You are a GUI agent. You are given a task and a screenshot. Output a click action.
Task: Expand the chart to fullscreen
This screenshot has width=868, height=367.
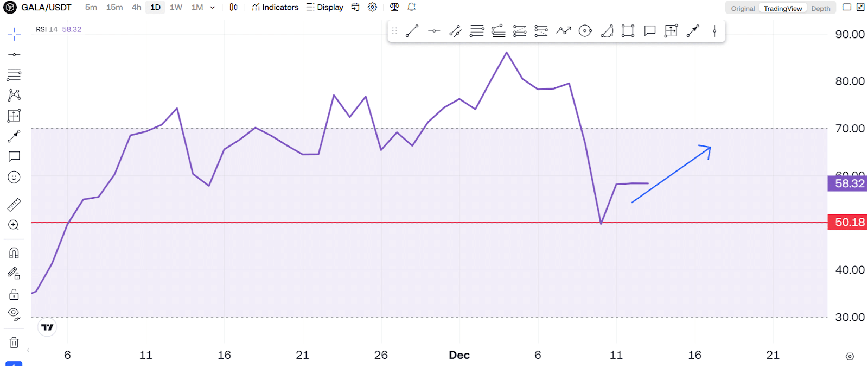pos(860,7)
